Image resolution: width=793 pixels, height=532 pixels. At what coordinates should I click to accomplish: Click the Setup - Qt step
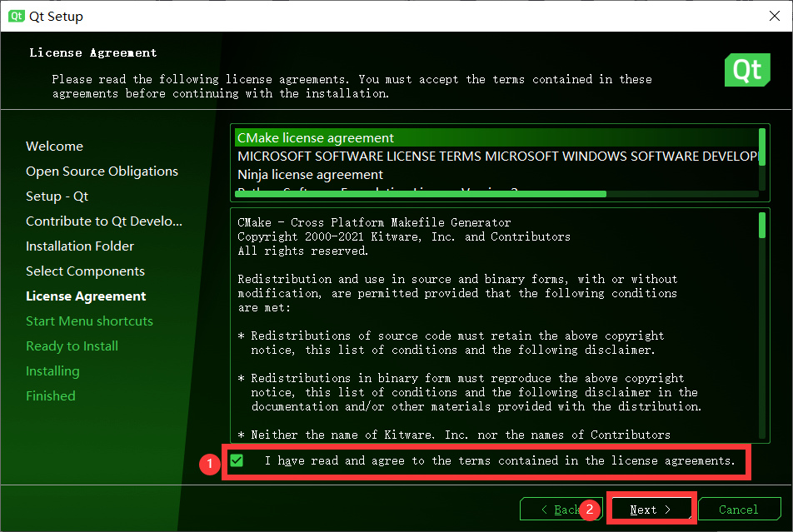point(57,196)
